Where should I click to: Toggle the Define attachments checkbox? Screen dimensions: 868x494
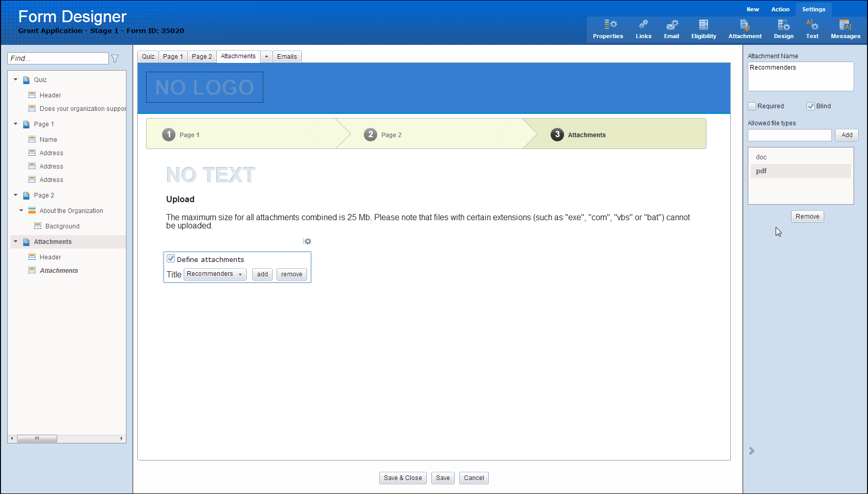[171, 259]
